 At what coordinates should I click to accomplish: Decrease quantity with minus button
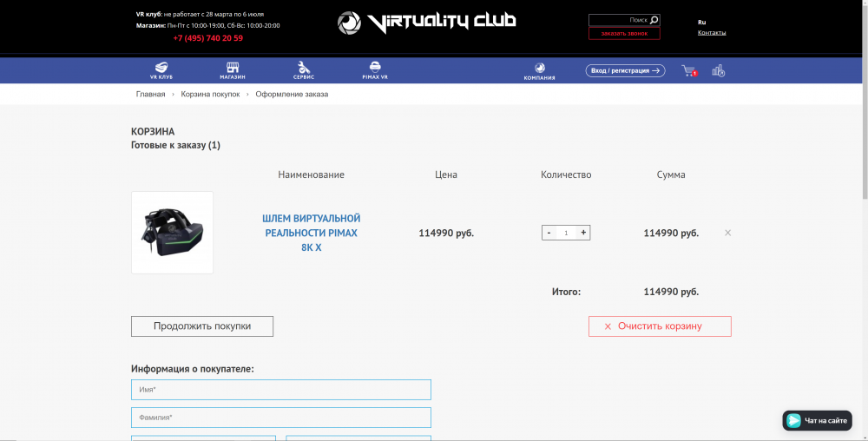(x=549, y=233)
